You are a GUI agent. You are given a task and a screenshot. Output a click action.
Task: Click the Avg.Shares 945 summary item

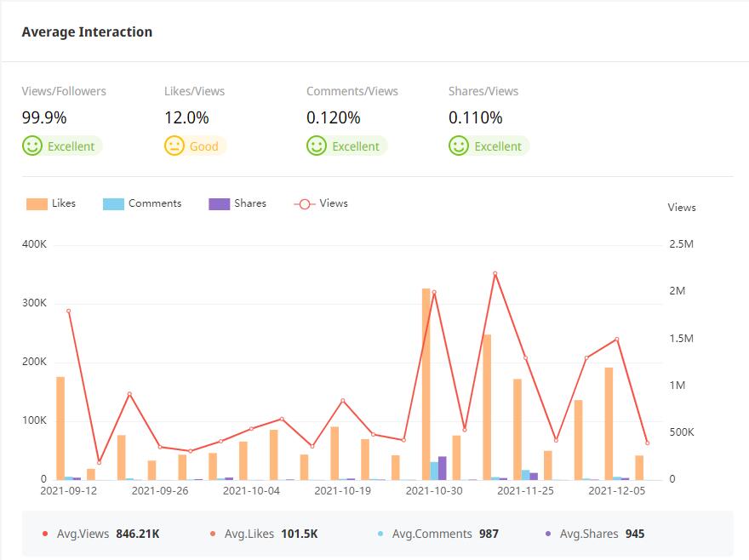coord(595,534)
